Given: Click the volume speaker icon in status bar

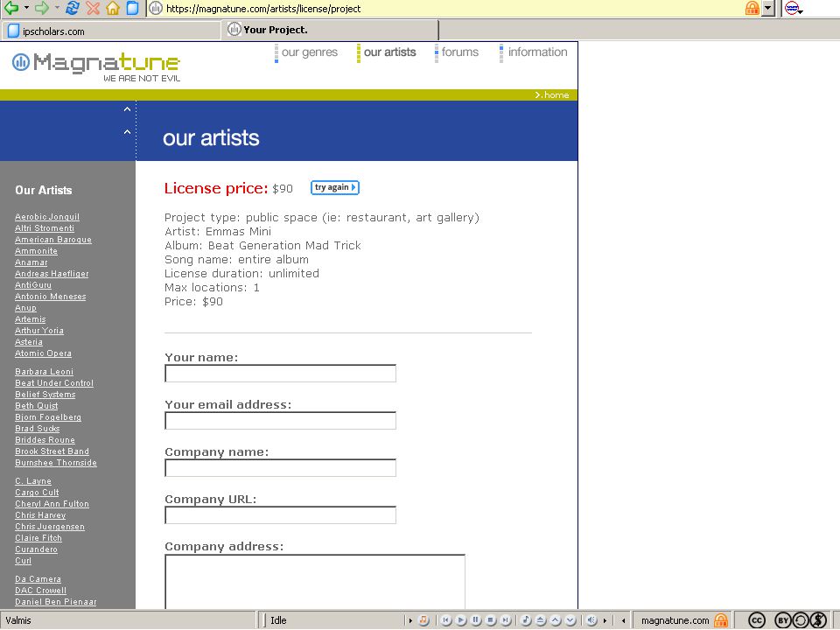Looking at the screenshot, I should [x=591, y=620].
